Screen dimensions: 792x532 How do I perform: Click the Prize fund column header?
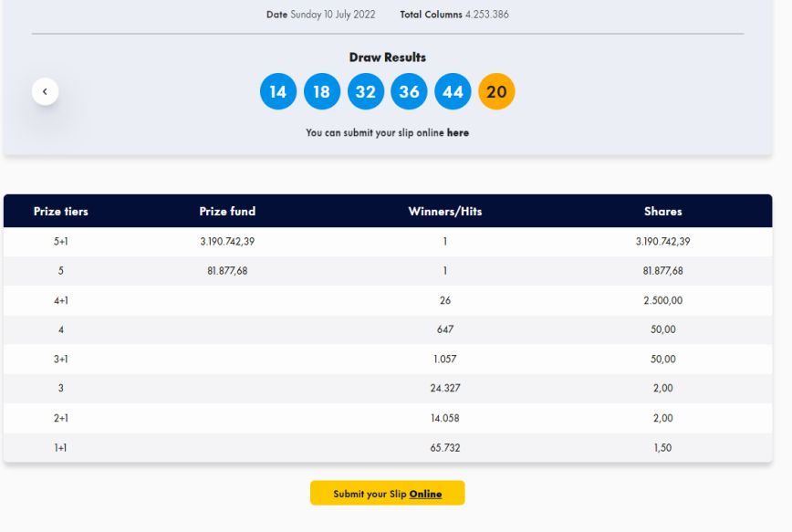[227, 211]
